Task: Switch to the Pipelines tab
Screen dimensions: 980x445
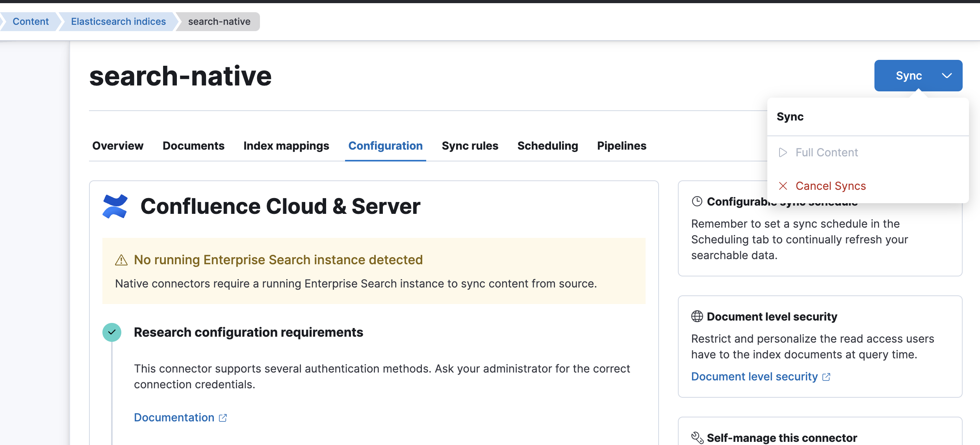Action: (622, 146)
